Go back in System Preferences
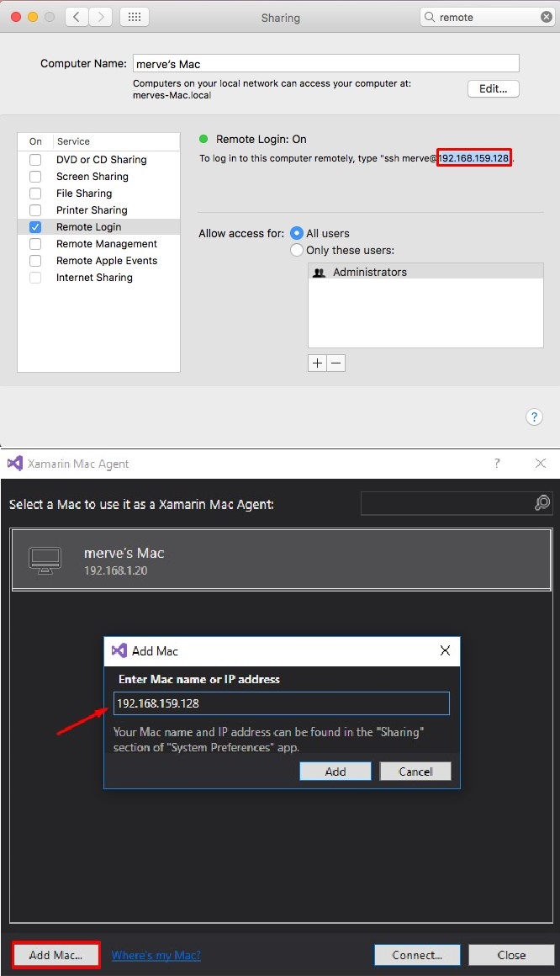Viewport: 560px width, 976px height. tap(77, 17)
